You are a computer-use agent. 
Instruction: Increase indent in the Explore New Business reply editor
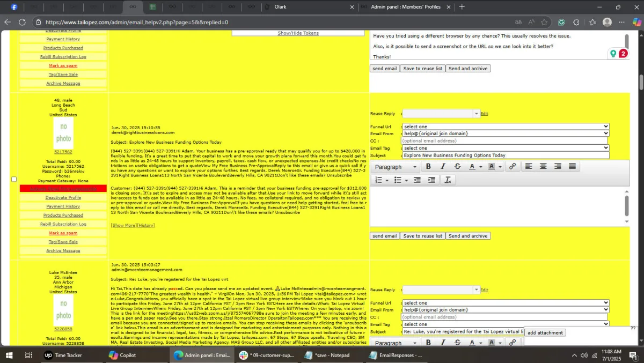click(431, 180)
